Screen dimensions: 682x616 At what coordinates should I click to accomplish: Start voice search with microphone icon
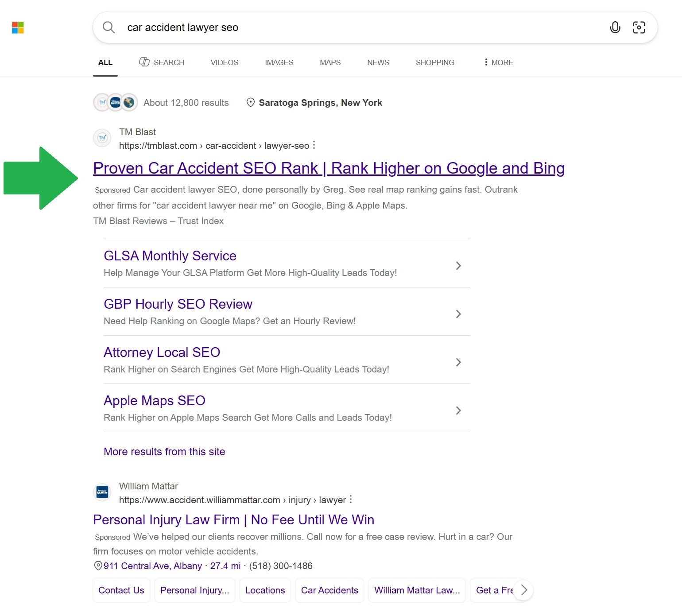pos(615,27)
